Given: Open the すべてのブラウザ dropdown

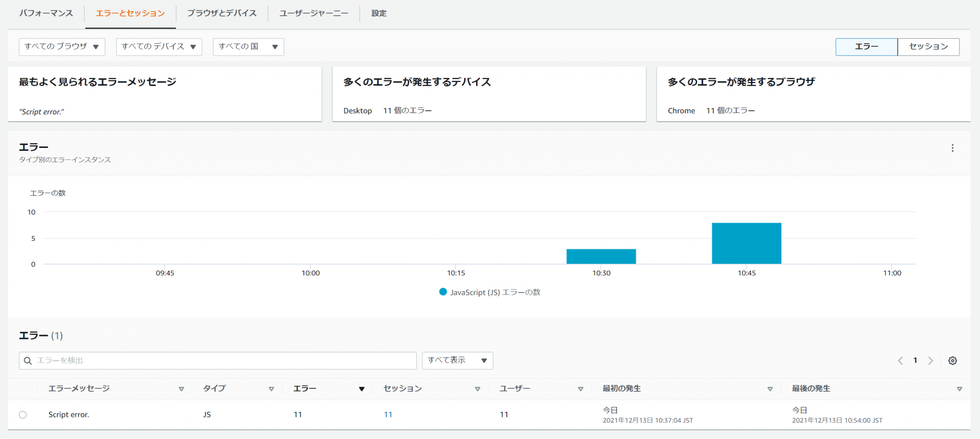Looking at the screenshot, I should tap(62, 46).
